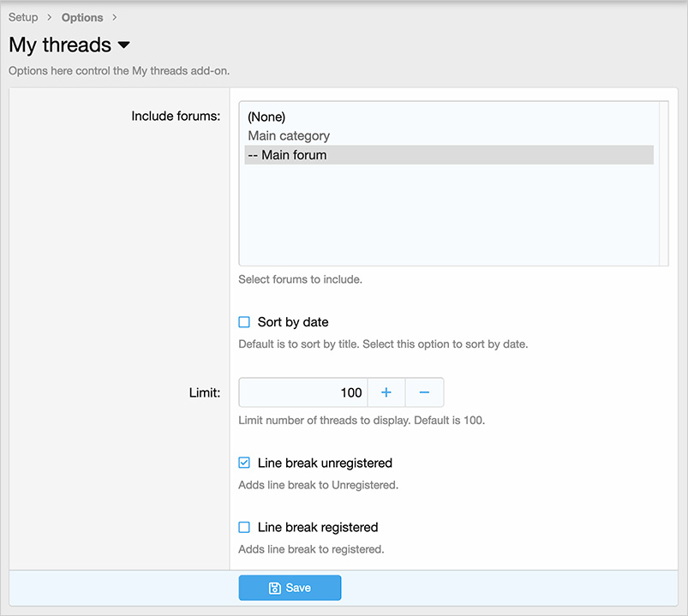688x616 pixels.
Task: Select (None) in the Include forums list
Action: click(266, 117)
